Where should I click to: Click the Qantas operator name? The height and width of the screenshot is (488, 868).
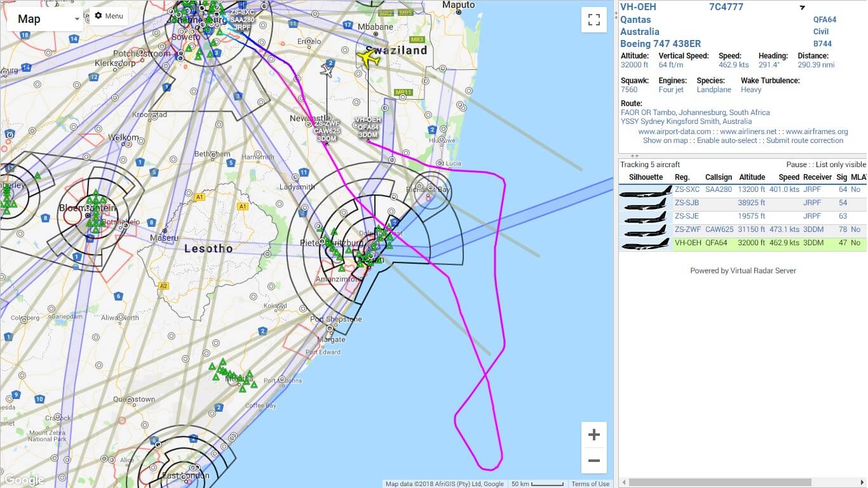click(x=635, y=20)
